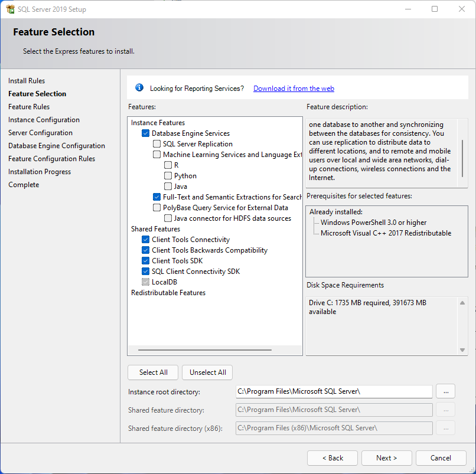Click the blue information icon near Reporting Services

pyautogui.click(x=139, y=87)
